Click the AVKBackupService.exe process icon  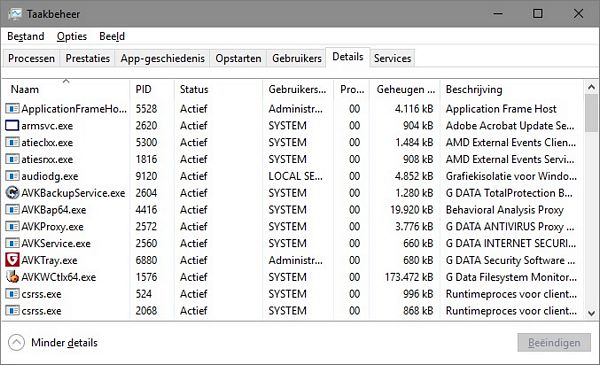12,192
